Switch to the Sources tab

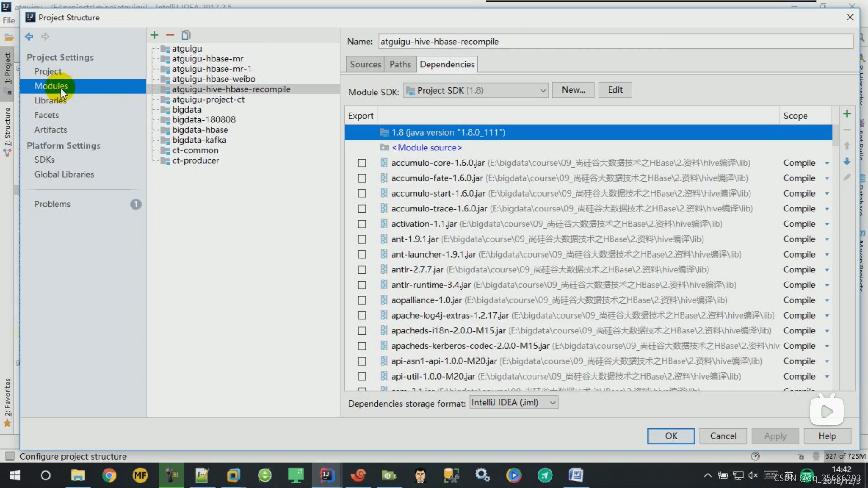[x=365, y=64]
